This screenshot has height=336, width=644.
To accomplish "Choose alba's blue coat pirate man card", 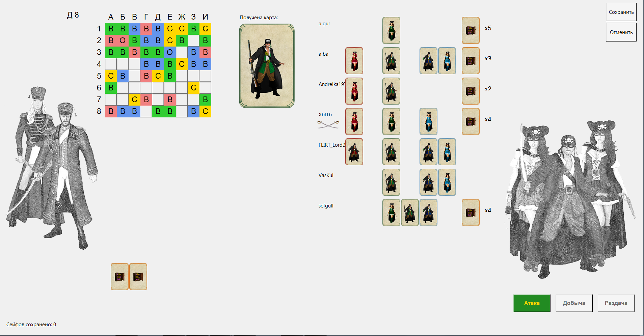I will coord(428,61).
